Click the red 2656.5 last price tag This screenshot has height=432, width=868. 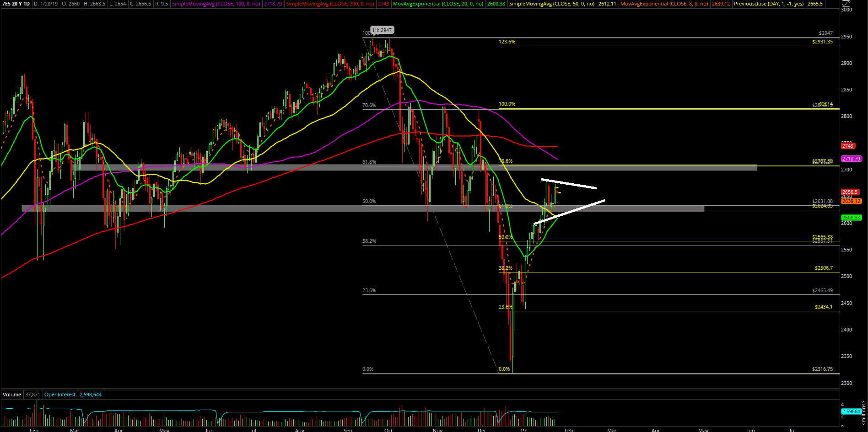click(850, 192)
